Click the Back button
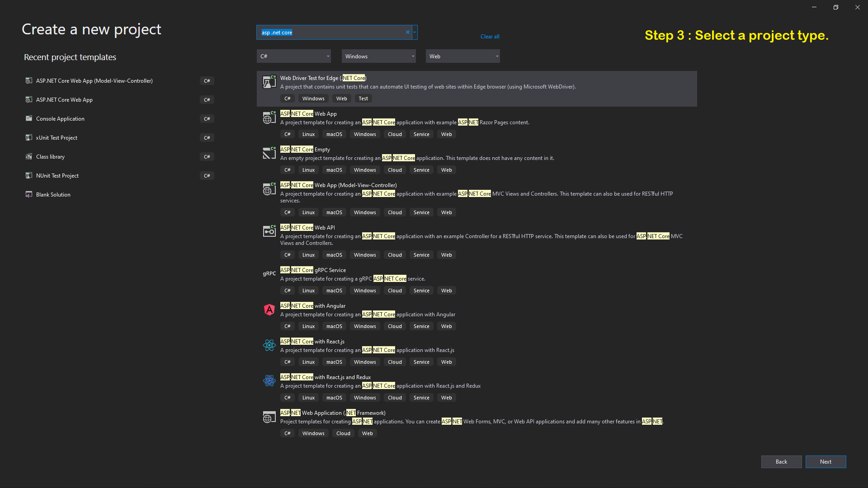 pos(781,462)
